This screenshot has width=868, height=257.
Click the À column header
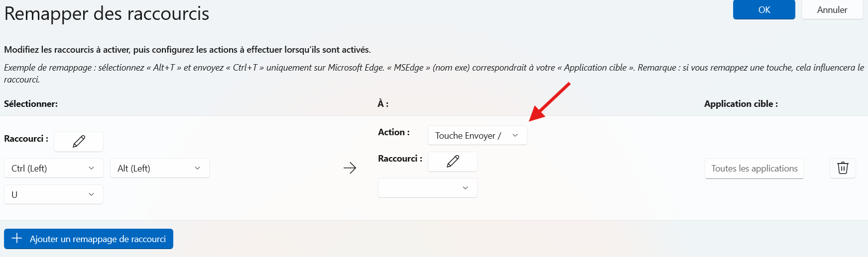382,104
